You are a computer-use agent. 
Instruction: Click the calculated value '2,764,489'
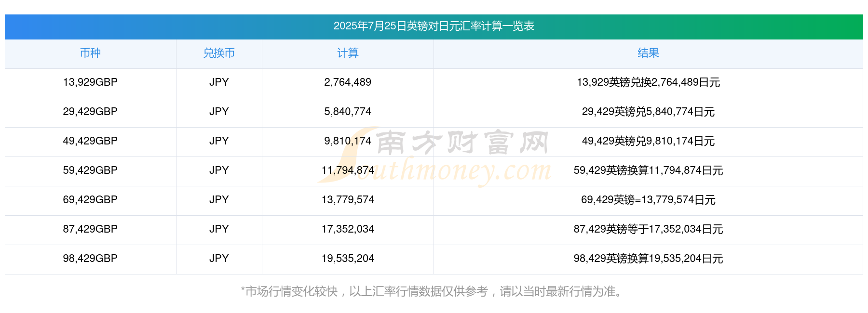pos(348,82)
